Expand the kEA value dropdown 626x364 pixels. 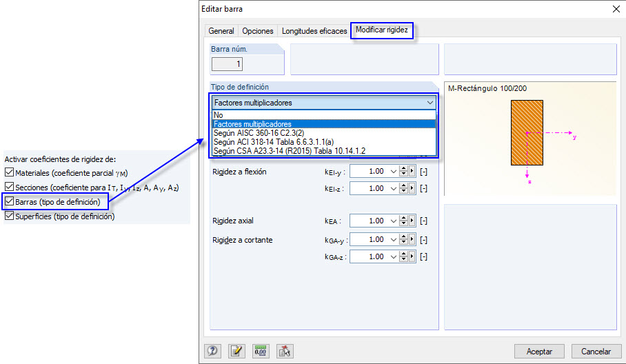393,221
